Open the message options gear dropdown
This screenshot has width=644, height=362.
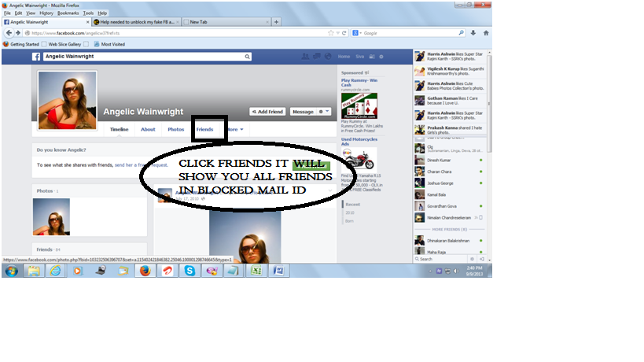coord(324,111)
